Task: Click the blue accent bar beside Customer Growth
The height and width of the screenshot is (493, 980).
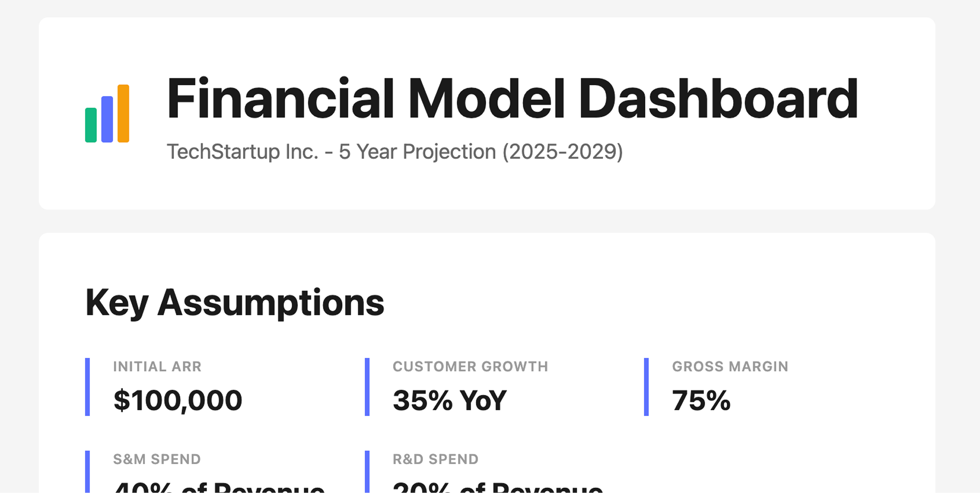Action: [x=367, y=387]
